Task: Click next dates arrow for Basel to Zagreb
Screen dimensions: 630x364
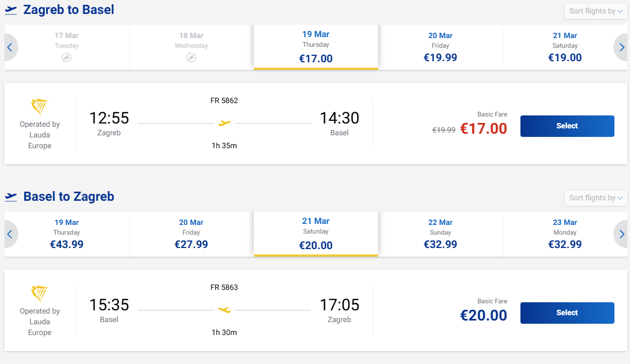Action: point(621,234)
